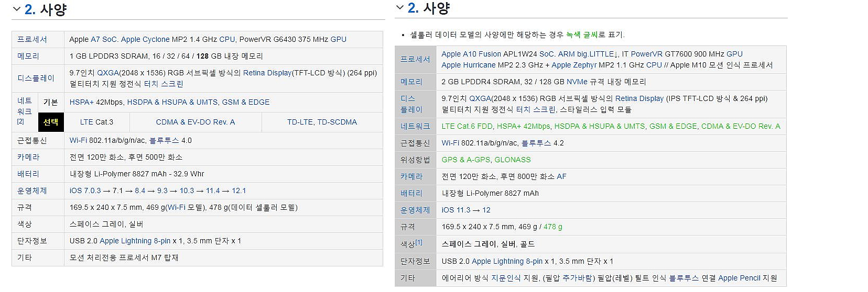Open the iOS 11.4 version link

pos(213,190)
